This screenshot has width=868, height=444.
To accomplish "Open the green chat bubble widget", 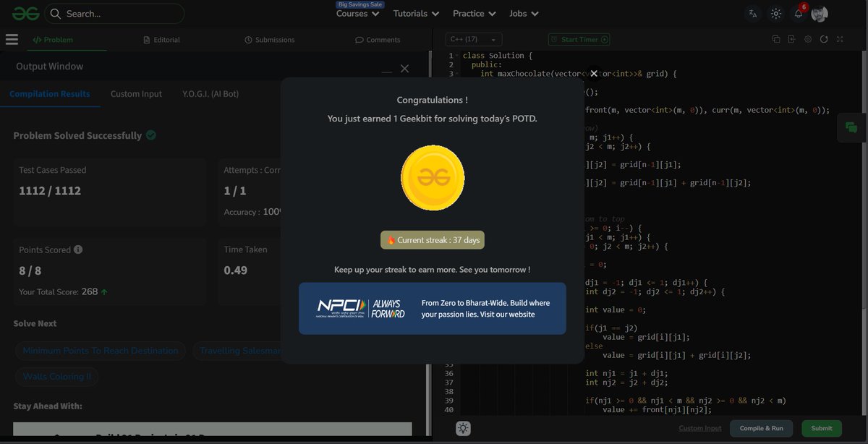I will click(851, 128).
